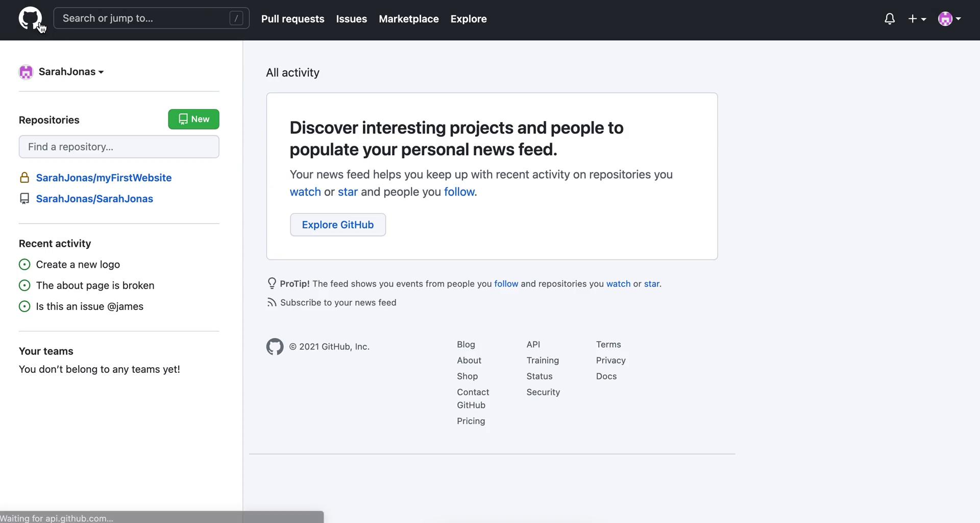This screenshot has height=523, width=980.
Task: Click watch link in the ProTip line
Action: pos(618,284)
